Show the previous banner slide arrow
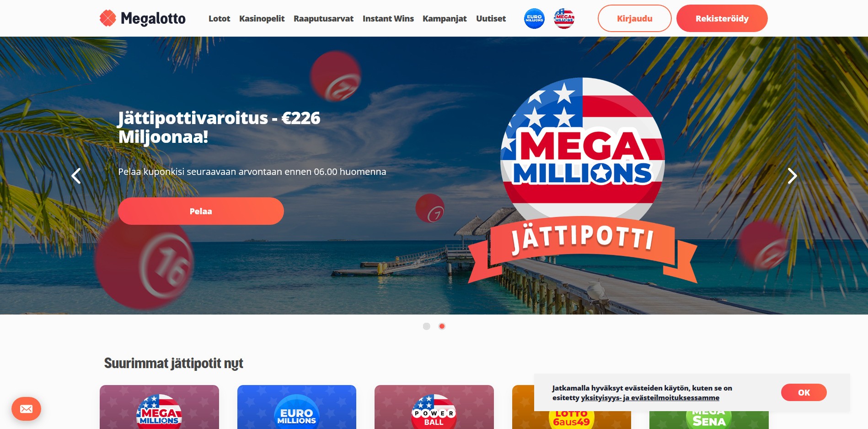Screen dimensions: 868x429 tap(76, 176)
